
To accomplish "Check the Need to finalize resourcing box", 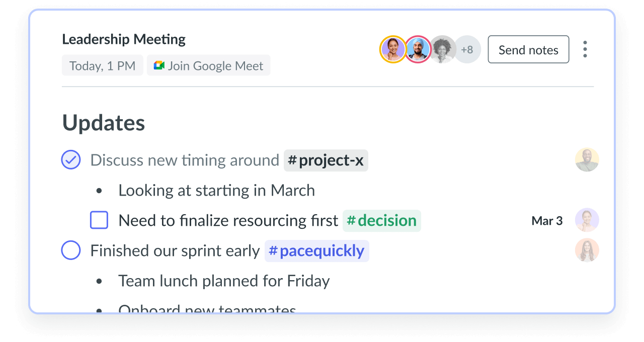I will pyautogui.click(x=99, y=220).
